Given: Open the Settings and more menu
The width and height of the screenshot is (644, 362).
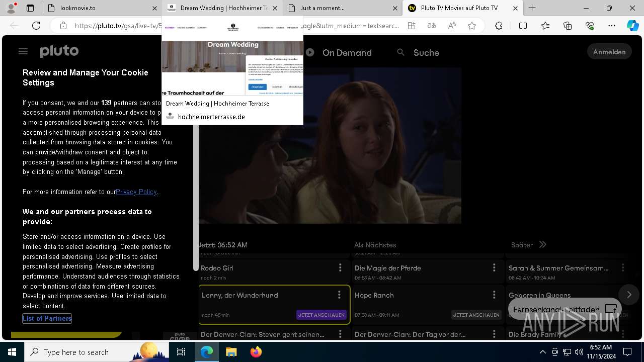Looking at the screenshot, I should tap(612, 26).
